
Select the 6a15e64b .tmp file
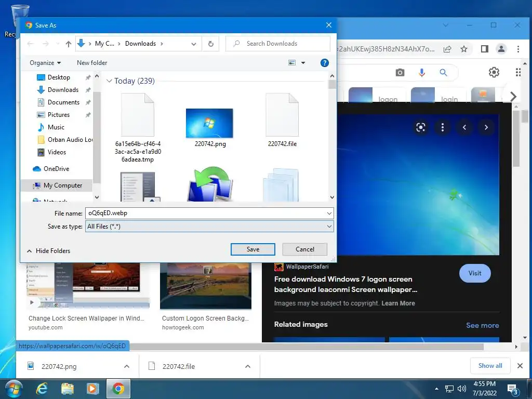point(138,128)
